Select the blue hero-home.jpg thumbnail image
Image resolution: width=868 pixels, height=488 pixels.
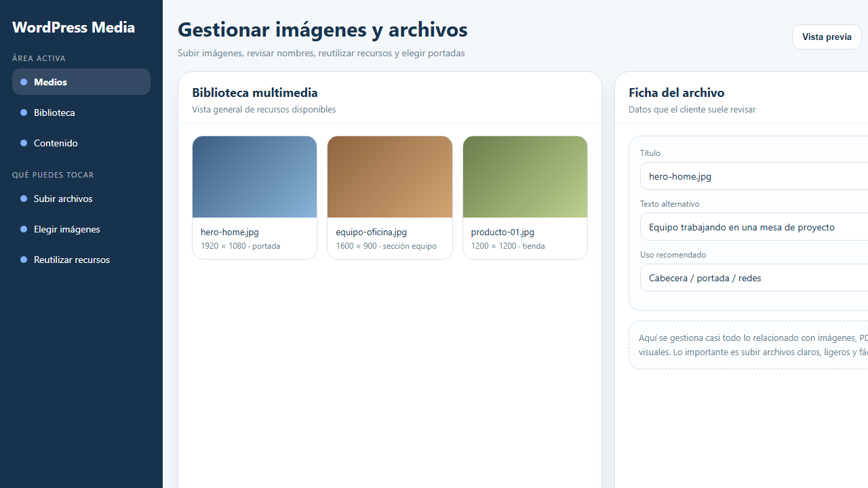(x=254, y=177)
